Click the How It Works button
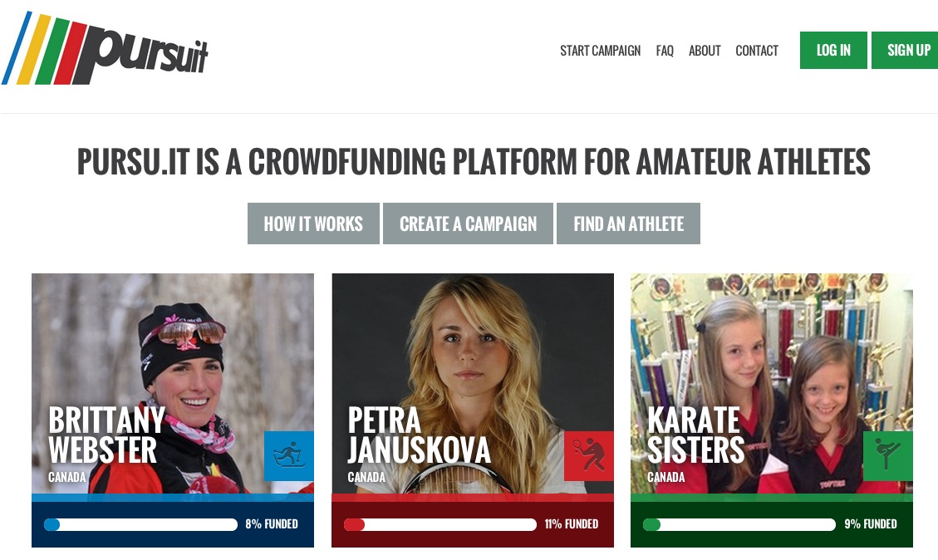The image size is (938, 560). [313, 224]
